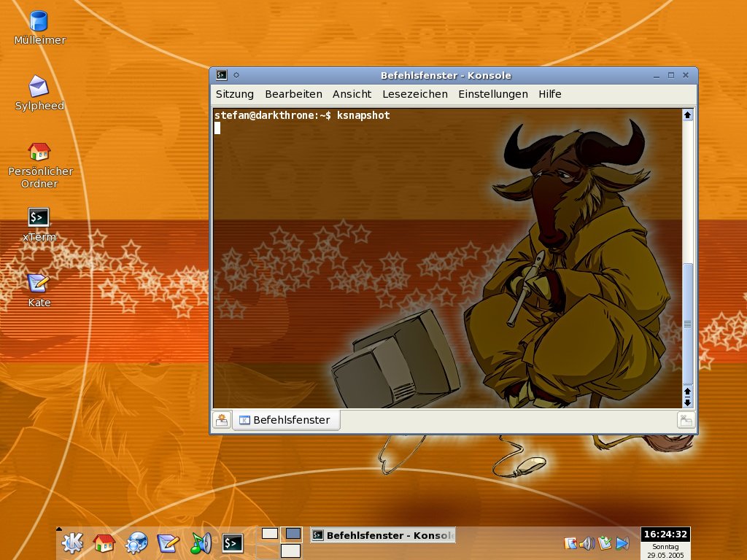Open the Lesezeichen menu

click(415, 94)
